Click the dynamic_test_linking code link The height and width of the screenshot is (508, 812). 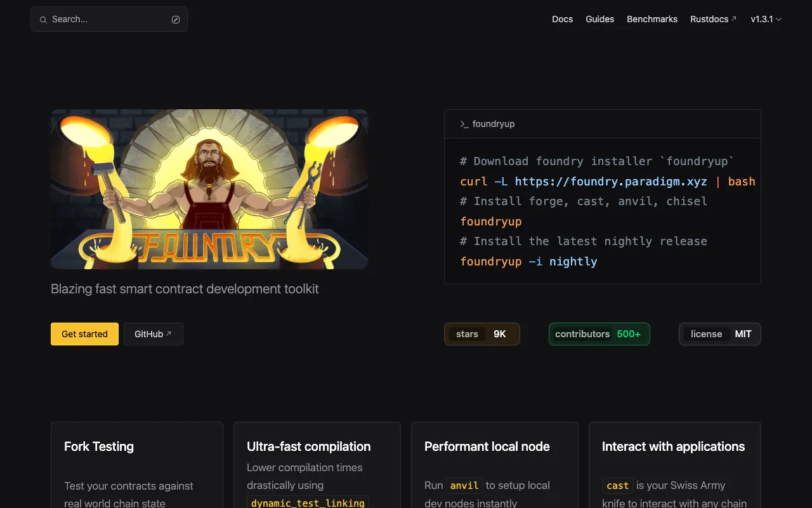tap(308, 502)
